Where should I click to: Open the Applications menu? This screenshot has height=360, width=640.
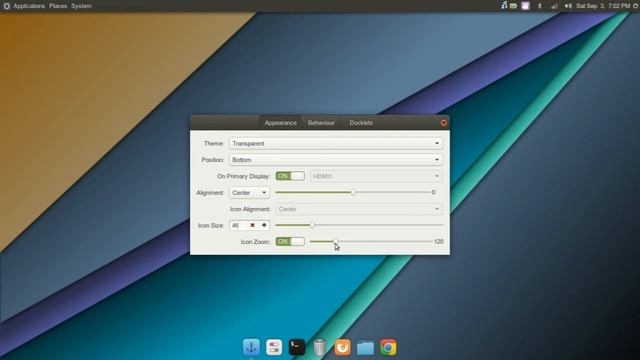tap(29, 6)
